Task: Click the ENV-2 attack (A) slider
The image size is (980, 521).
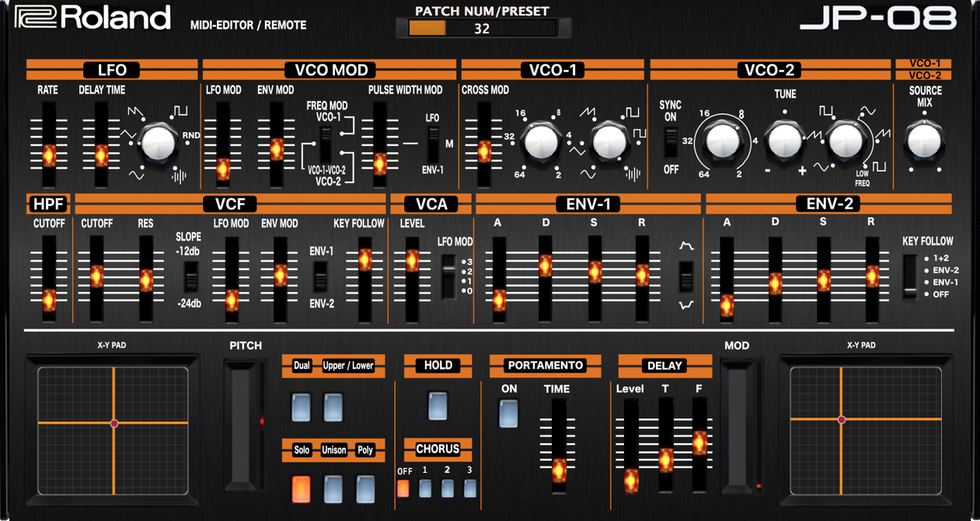Action: [x=727, y=279]
